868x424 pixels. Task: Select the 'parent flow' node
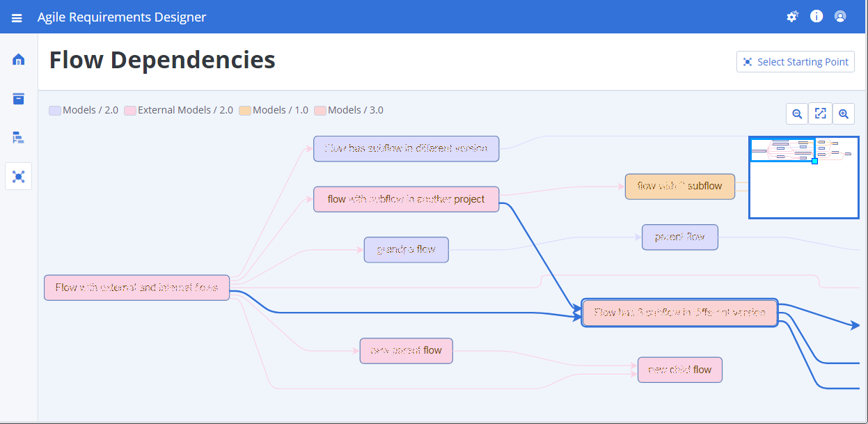(x=679, y=237)
